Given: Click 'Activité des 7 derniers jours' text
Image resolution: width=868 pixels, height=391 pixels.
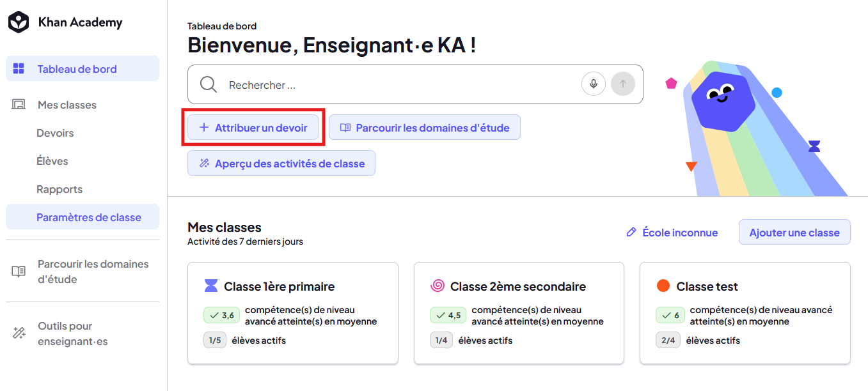Looking at the screenshot, I should 245,242.
